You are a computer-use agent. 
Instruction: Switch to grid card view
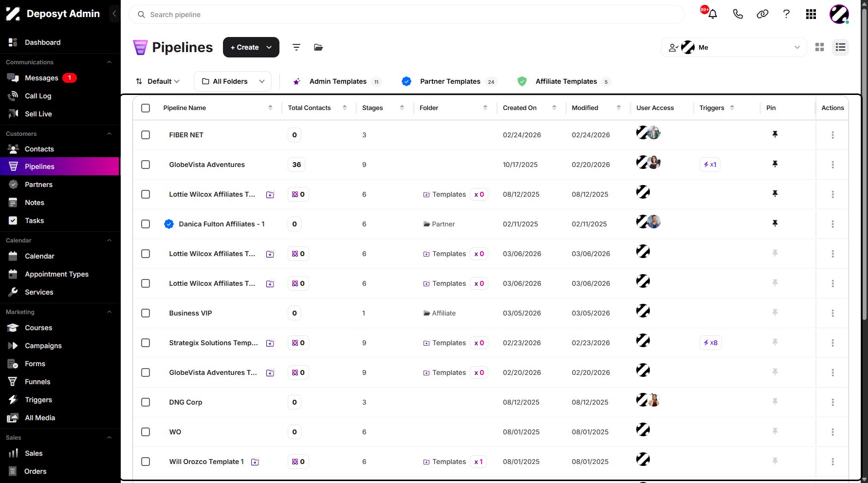820,47
